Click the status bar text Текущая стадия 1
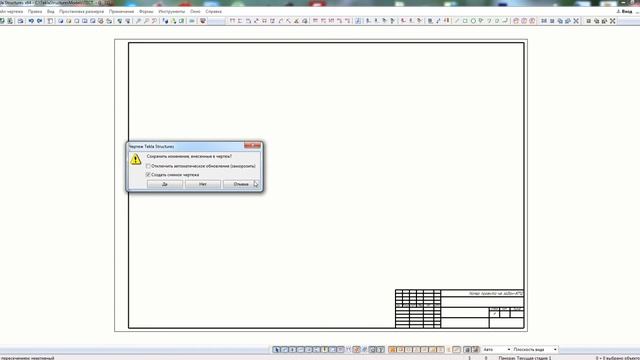This screenshot has height=360, width=640. coord(534,358)
